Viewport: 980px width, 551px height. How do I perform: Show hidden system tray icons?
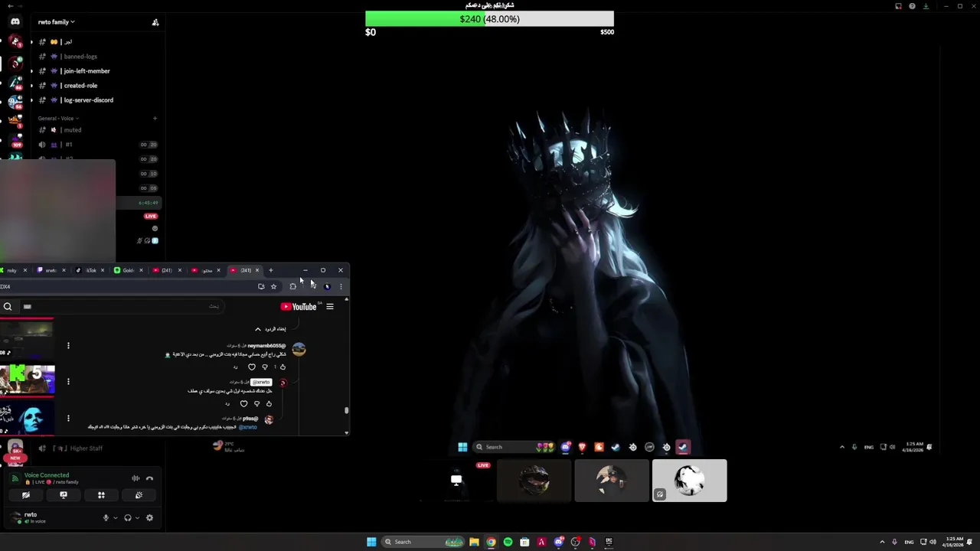coord(882,542)
